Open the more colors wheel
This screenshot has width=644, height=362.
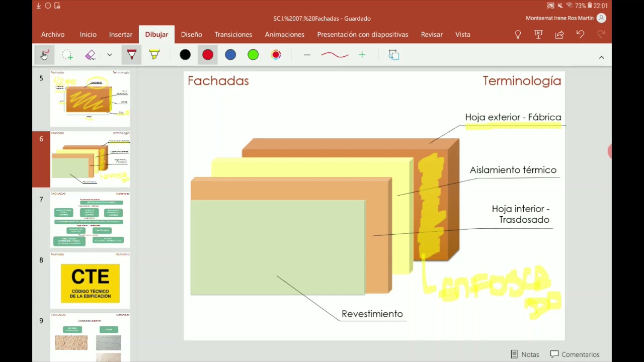(276, 55)
